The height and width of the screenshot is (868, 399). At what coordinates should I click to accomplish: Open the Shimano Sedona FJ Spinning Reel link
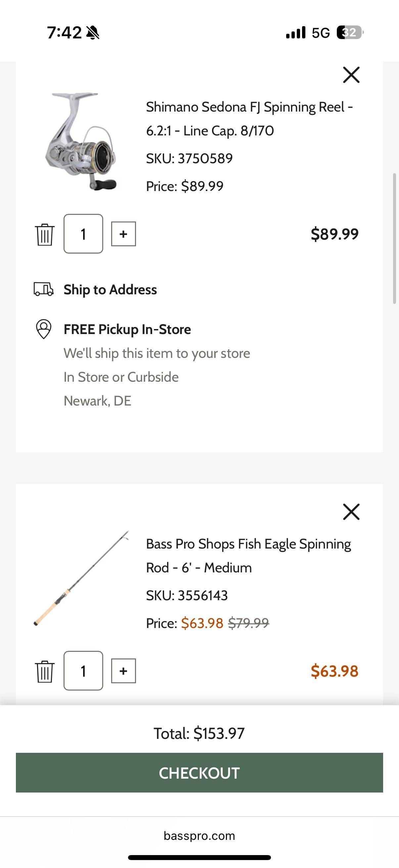[x=249, y=119]
